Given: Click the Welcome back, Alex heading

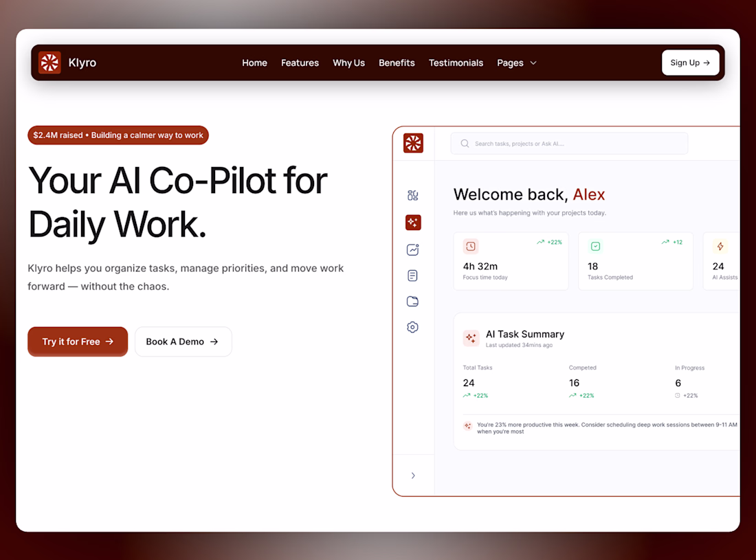Looking at the screenshot, I should click(x=529, y=194).
